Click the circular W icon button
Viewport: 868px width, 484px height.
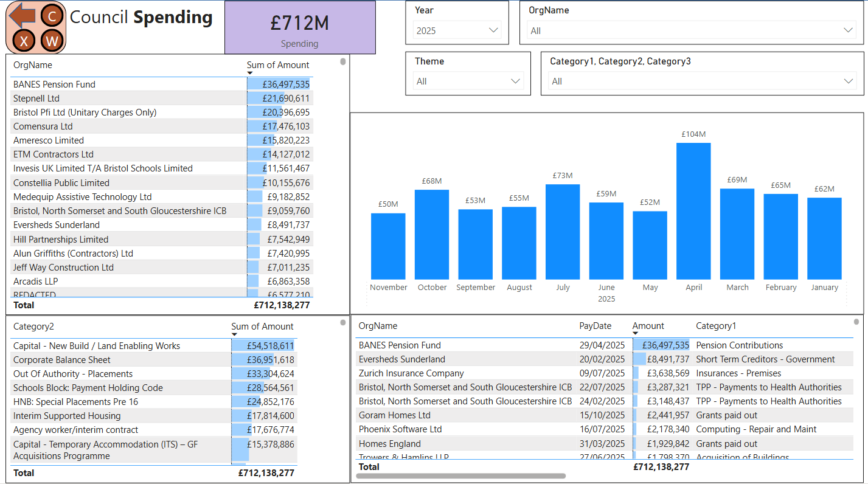pos(52,41)
